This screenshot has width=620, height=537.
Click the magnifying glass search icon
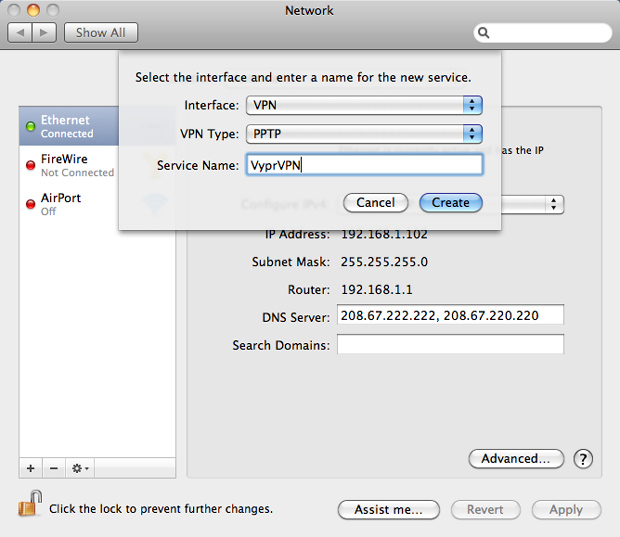coord(484,33)
